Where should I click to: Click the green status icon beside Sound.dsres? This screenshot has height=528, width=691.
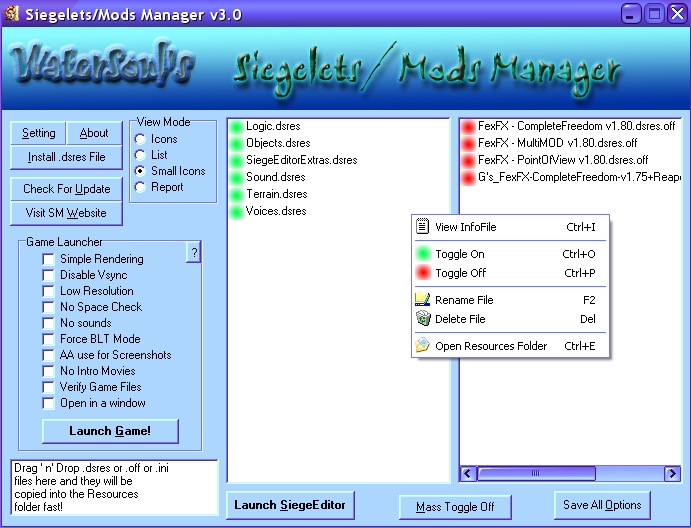[x=236, y=178]
